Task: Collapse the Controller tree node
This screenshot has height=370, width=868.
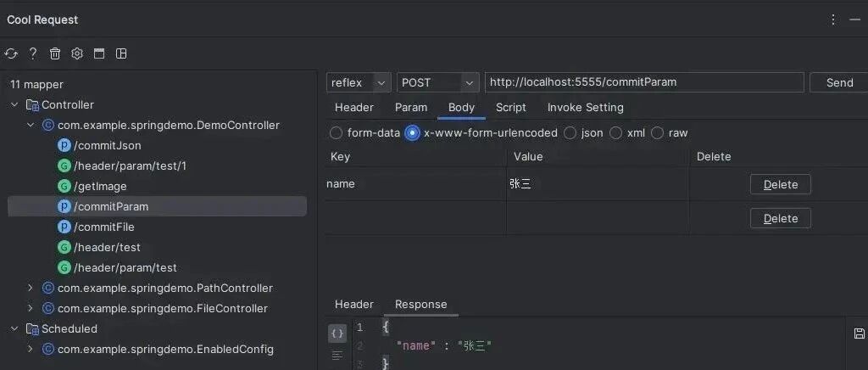Action: 15,104
